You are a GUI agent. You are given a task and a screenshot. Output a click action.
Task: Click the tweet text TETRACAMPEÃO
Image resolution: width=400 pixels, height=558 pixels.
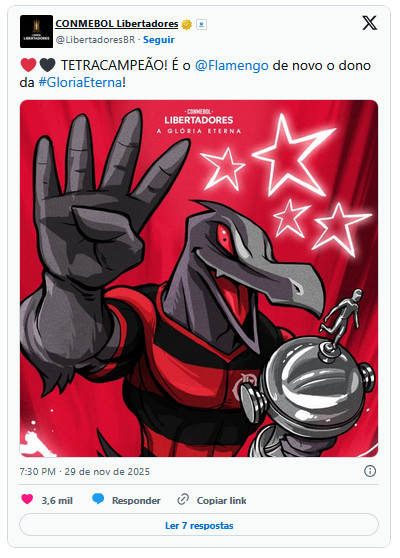point(114,65)
